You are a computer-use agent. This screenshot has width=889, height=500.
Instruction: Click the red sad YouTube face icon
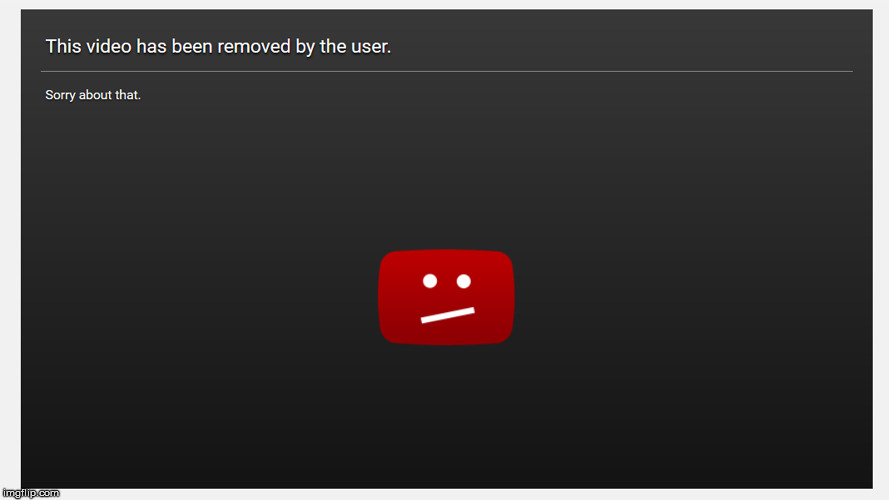pyautogui.click(x=446, y=297)
